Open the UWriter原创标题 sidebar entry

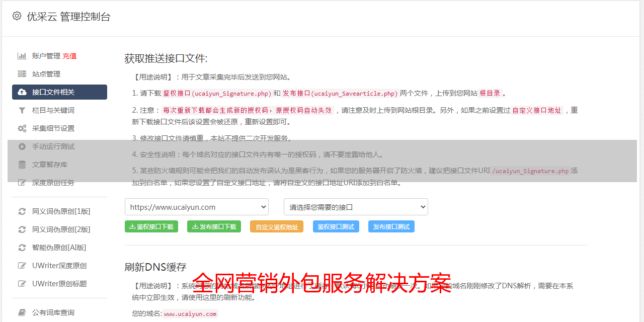click(x=59, y=284)
